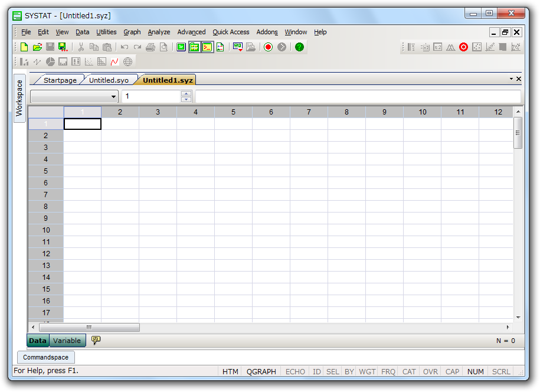Click the red function curve plot icon
Screen dimensions: 540x392
[114, 61]
